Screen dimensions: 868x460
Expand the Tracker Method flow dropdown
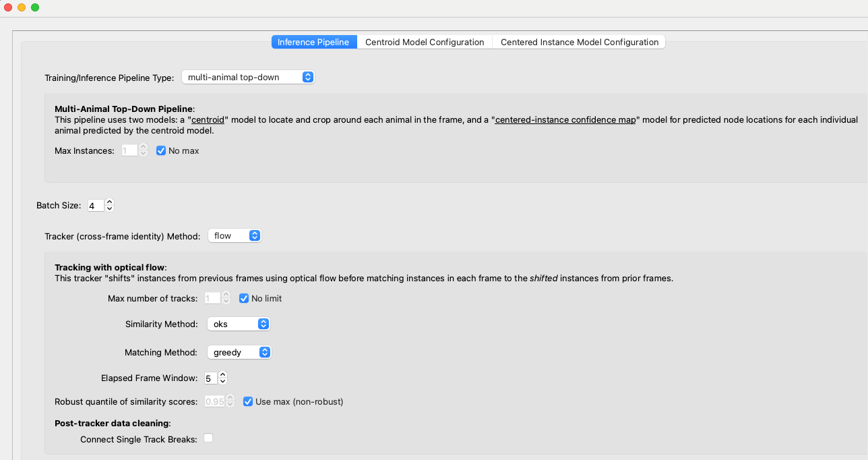pos(235,235)
